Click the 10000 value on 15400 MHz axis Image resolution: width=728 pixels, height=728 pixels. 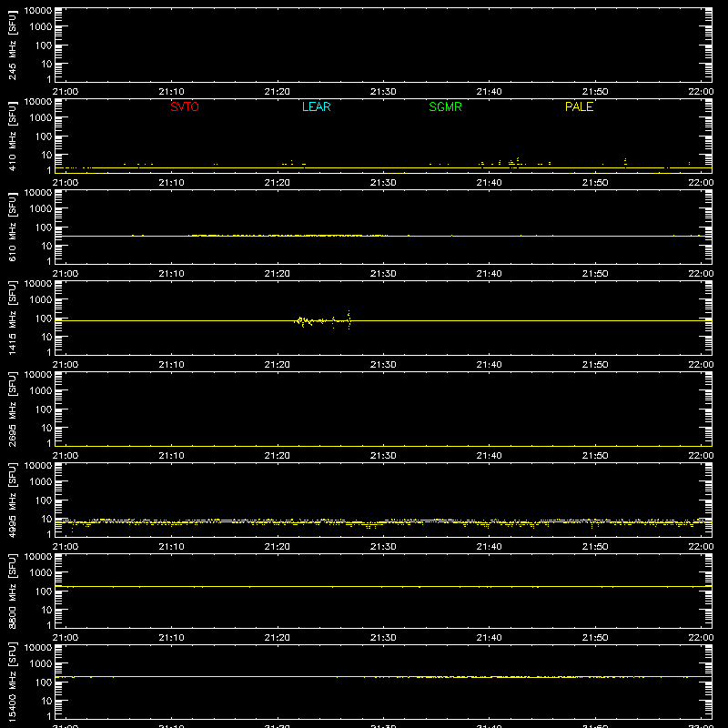coord(38,648)
